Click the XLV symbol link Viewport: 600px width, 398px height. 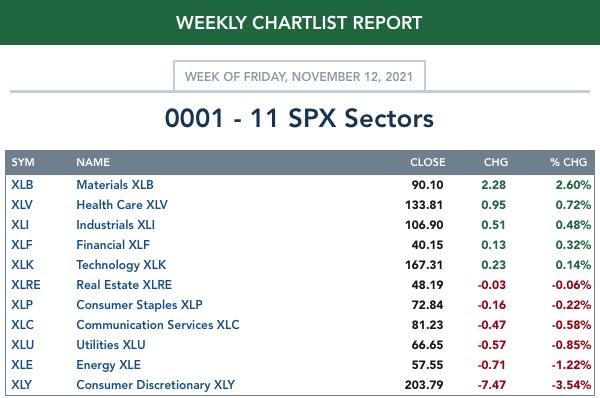(22, 205)
